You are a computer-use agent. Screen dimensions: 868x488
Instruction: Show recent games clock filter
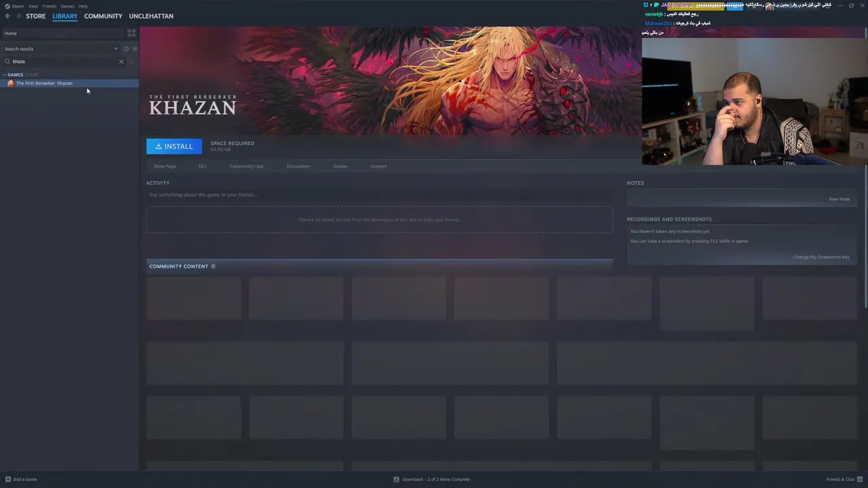[126, 49]
